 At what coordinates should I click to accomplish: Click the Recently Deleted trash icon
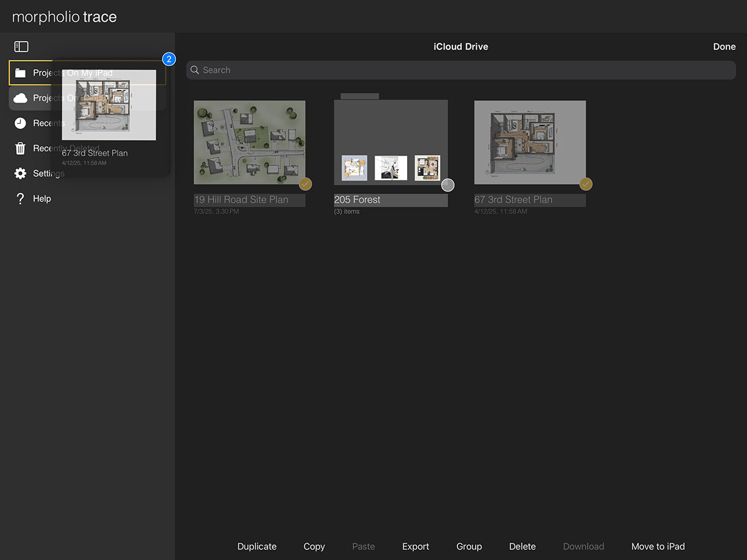pyautogui.click(x=21, y=149)
